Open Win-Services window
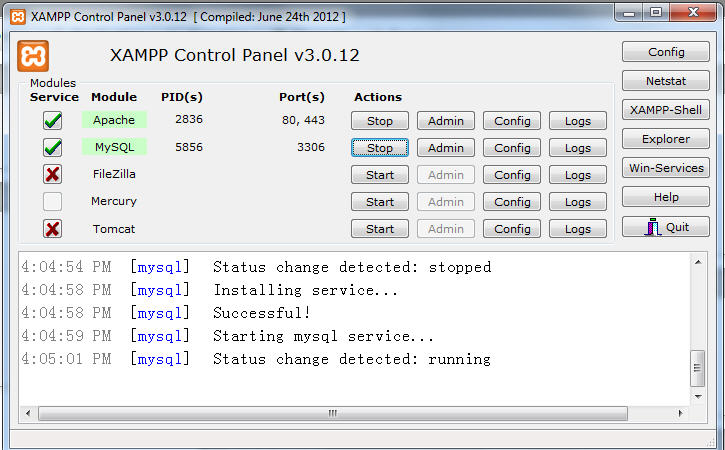The image size is (725, 450). 666,168
